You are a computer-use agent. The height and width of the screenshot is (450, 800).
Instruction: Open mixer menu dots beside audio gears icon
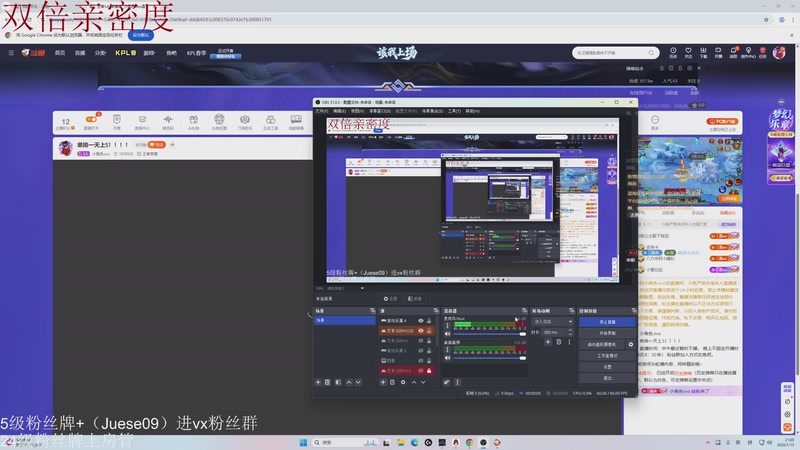coord(457,382)
